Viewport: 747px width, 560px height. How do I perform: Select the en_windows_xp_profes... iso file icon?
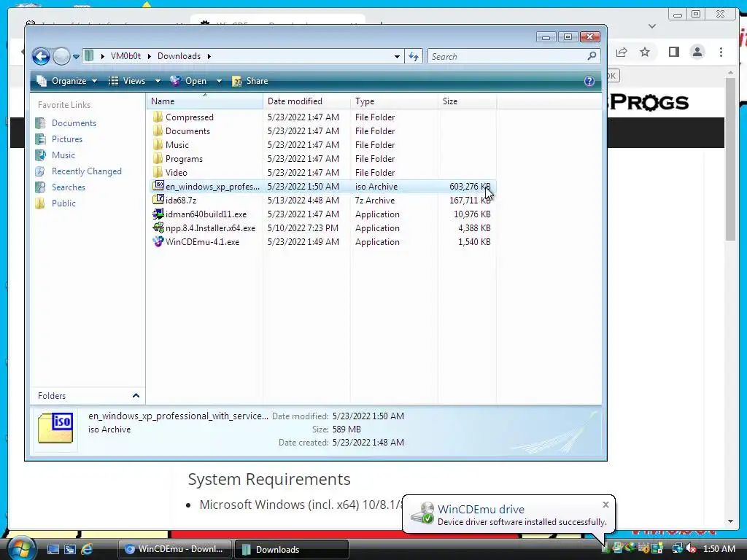tap(158, 186)
